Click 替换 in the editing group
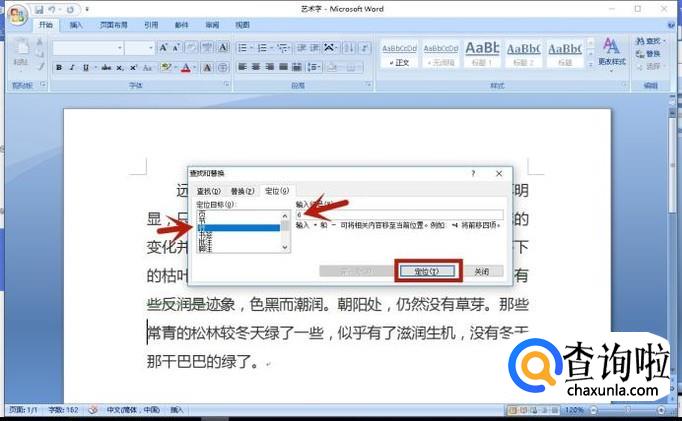682x421 pixels. 649,54
